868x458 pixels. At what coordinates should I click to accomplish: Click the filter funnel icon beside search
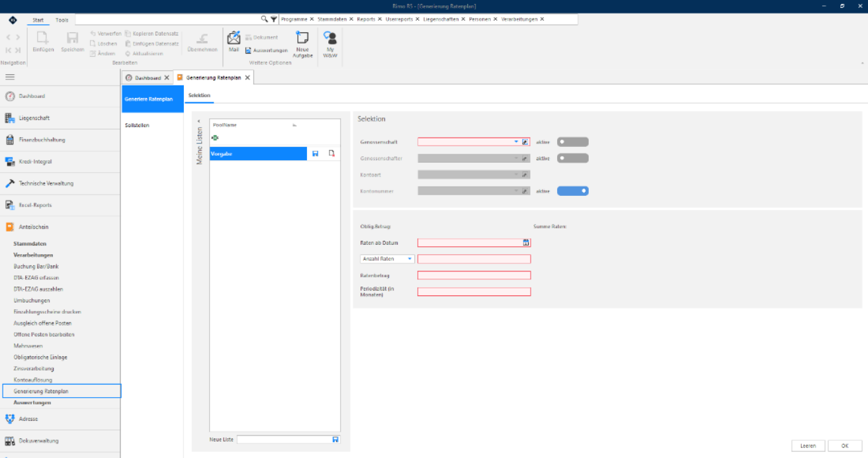tap(274, 19)
